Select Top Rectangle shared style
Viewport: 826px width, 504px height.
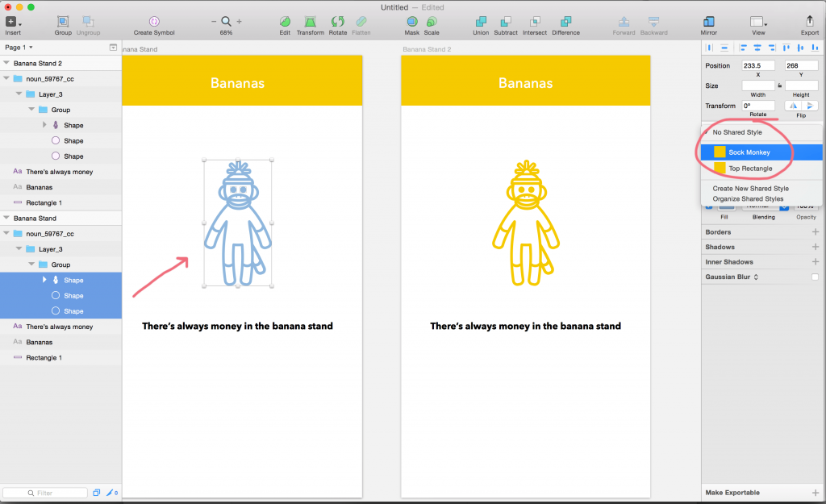coord(749,169)
